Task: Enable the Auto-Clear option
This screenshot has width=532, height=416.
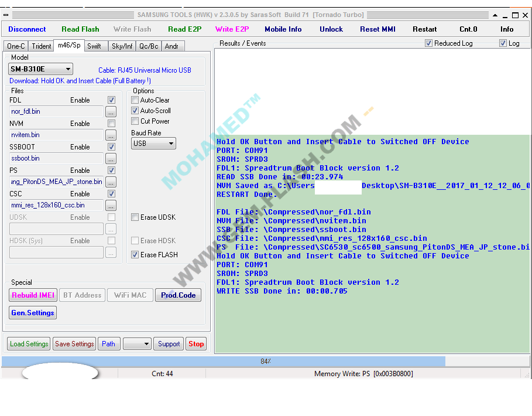Action: pos(135,100)
